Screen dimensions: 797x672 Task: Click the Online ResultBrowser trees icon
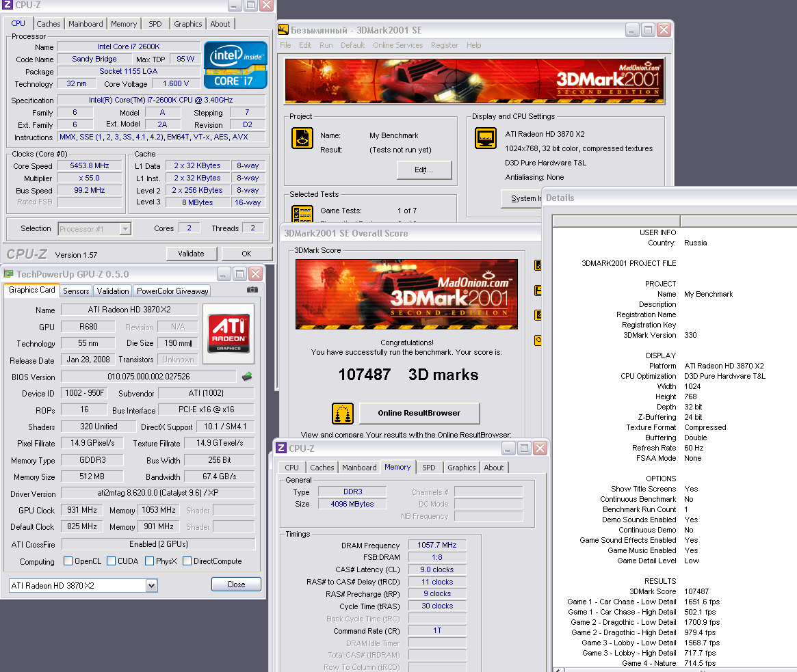(343, 414)
